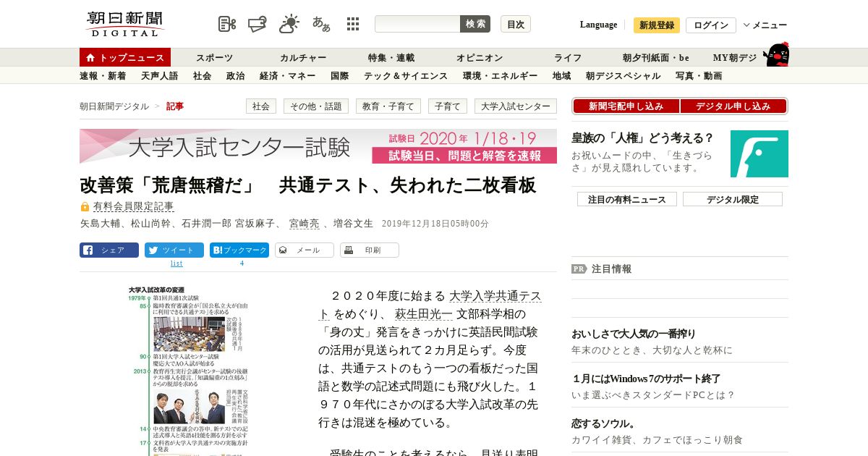Open the 大学入試センター試験 banner

[318, 146]
